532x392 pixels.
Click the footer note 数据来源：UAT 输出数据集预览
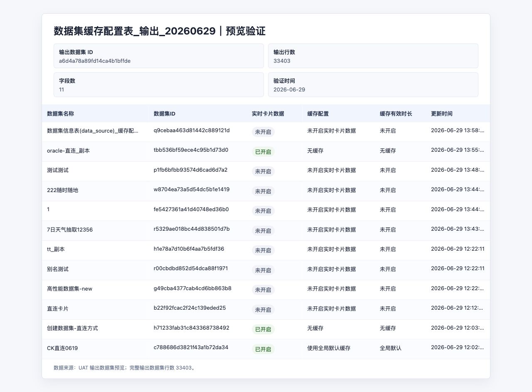click(x=89, y=368)
